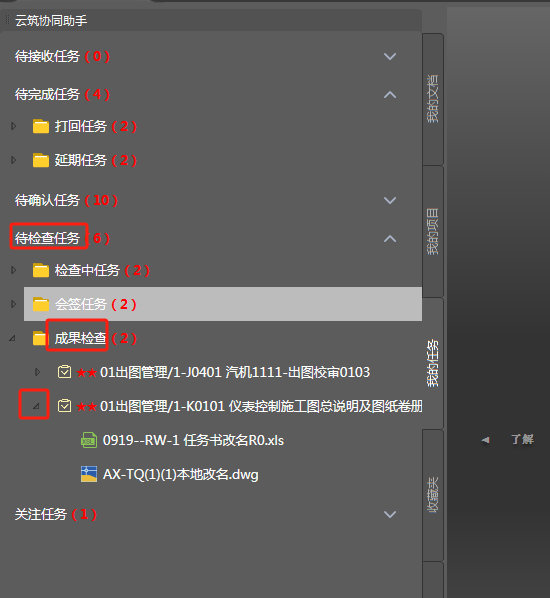Click the 成果检查 folder icon
Image resolution: width=550 pixels, height=598 pixels.
[39, 338]
